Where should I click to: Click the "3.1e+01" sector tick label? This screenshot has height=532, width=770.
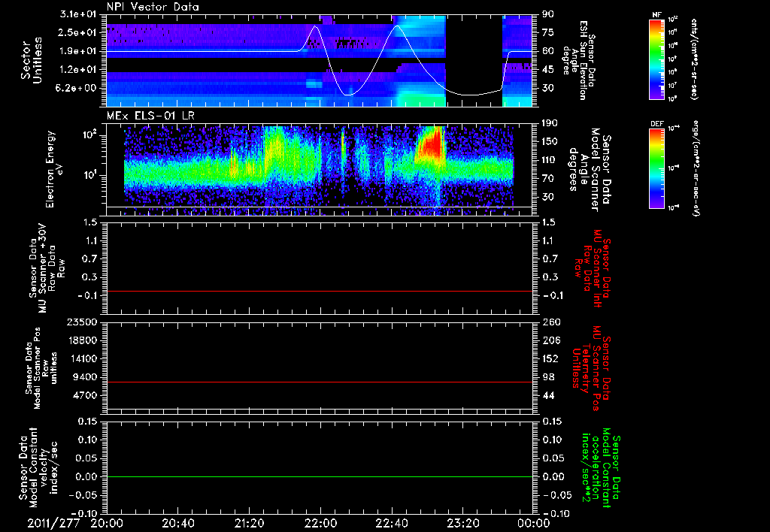click(x=80, y=14)
